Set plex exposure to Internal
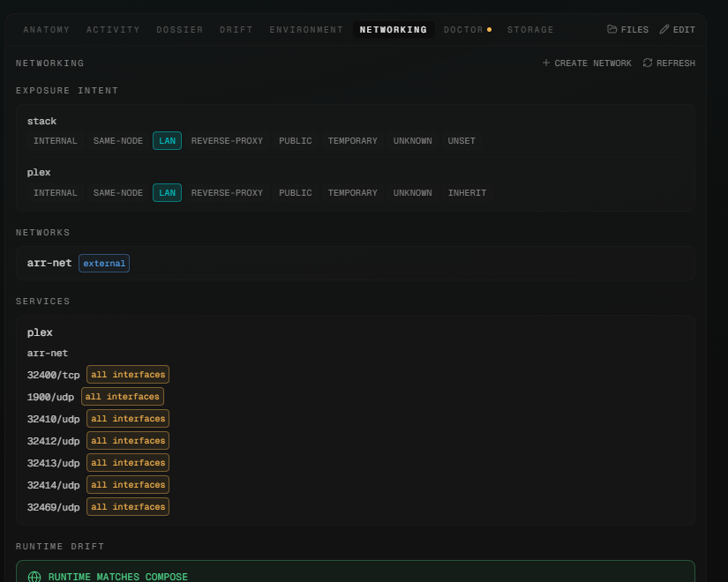The width and height of the screenshot is (728, 582). click(x=56, y=192)
